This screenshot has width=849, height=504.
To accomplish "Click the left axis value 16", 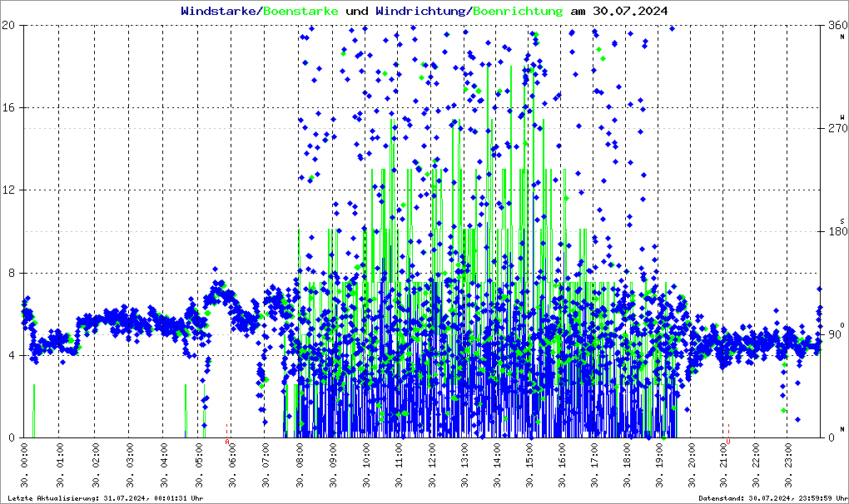I will tap(8, 107).
